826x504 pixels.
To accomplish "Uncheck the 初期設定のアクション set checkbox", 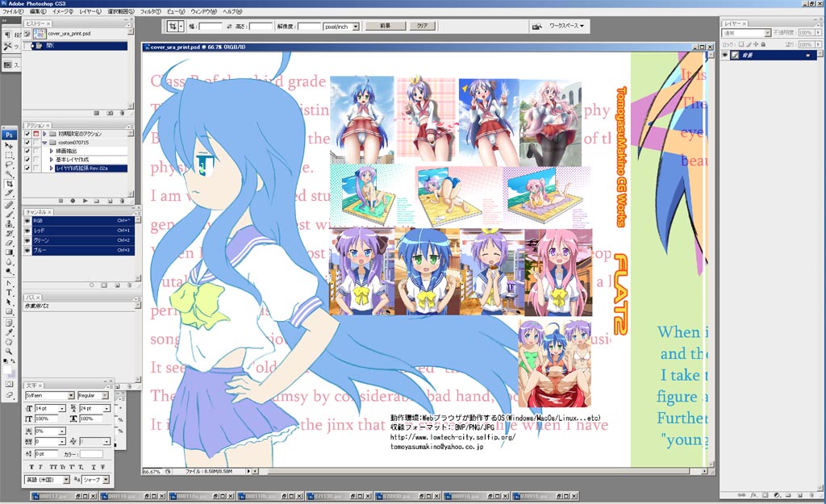I will pos(27,134).
